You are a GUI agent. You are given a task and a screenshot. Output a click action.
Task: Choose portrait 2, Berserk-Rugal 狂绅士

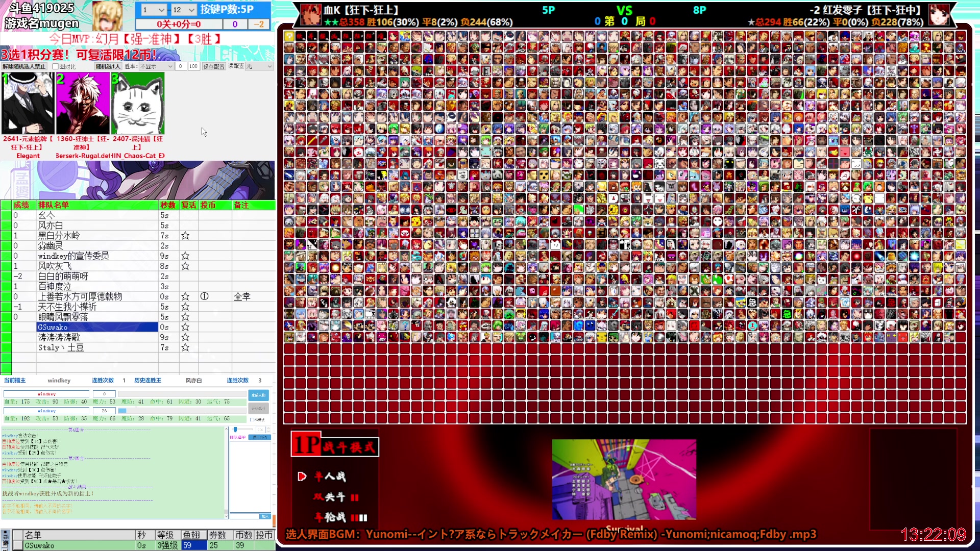tap(83, 103)
